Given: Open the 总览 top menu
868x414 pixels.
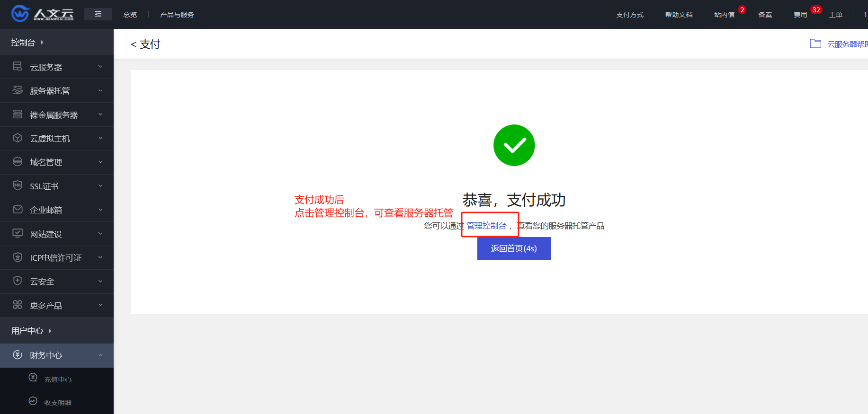Looking at the screenshot, I should coord(130,15).
